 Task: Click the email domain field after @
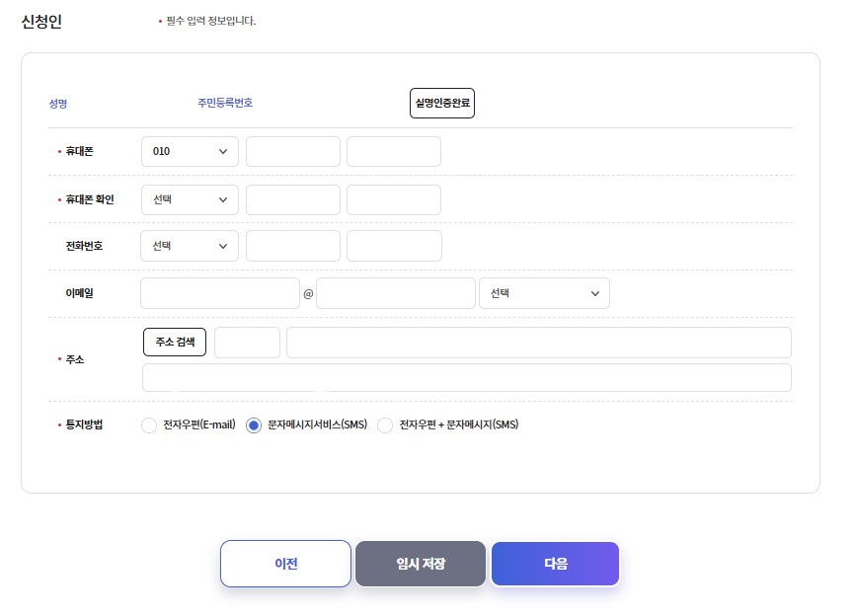(396, 293)
